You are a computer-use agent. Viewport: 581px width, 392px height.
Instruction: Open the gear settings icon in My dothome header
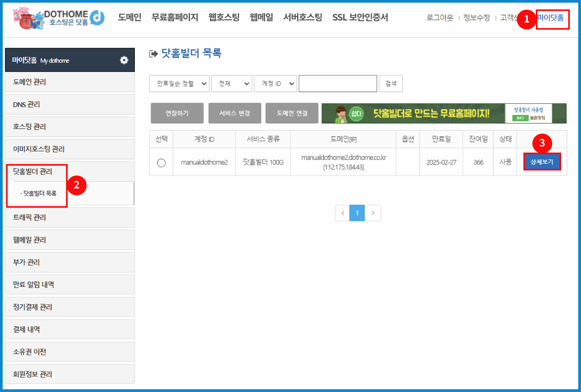point(124,60)
